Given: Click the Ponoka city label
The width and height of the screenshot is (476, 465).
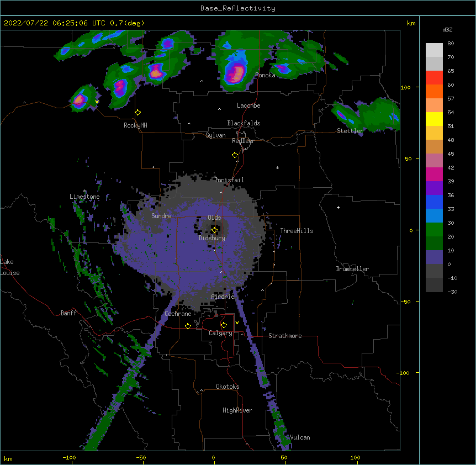Looking at the screenshot, I should 265,75.
